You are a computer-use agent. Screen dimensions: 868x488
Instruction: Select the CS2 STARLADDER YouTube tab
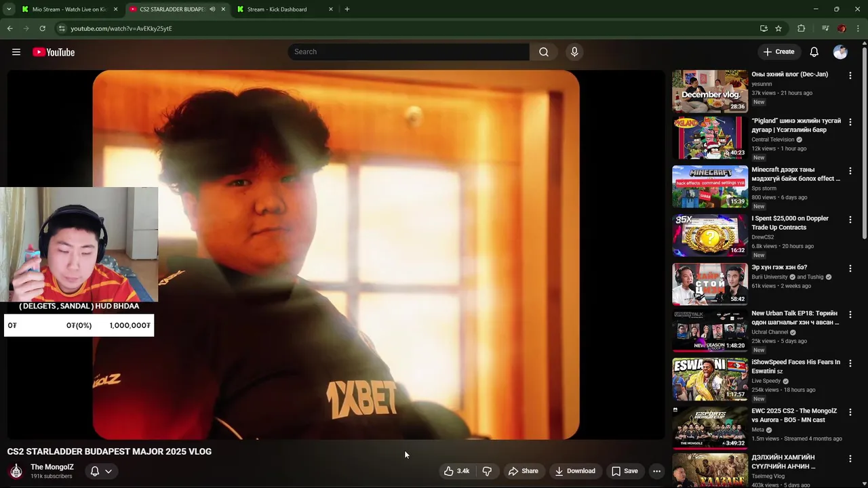click(171, 9)
